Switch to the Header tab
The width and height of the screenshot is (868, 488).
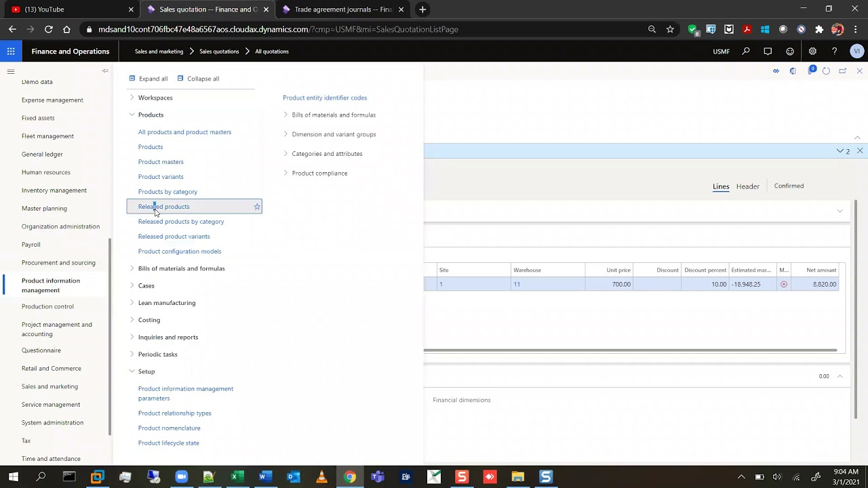point(748,186)
